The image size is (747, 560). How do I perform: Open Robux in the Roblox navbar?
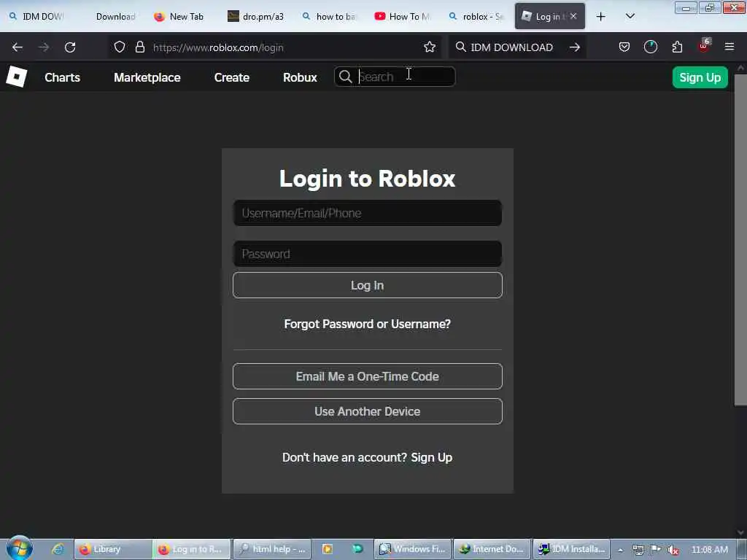tap(300, 77)
